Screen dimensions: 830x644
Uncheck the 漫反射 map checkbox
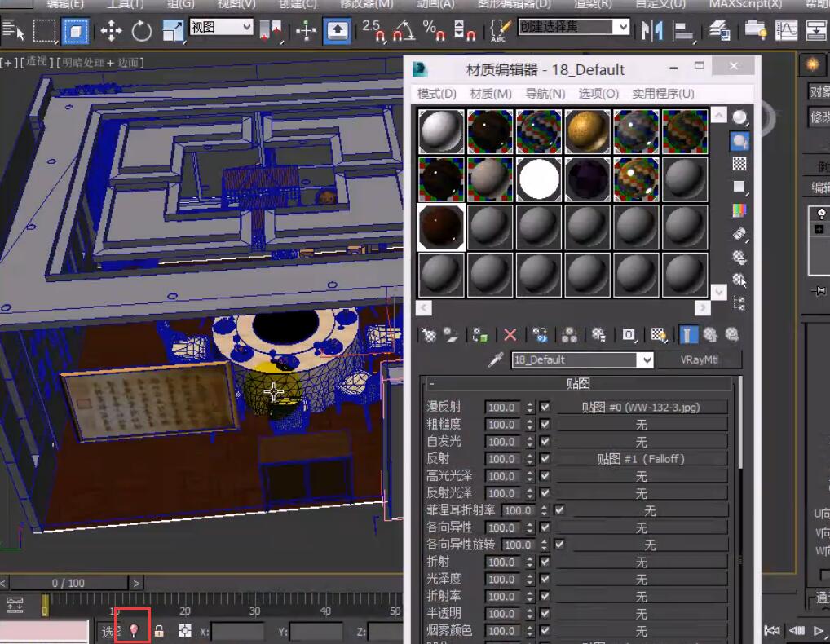point(545,407)
